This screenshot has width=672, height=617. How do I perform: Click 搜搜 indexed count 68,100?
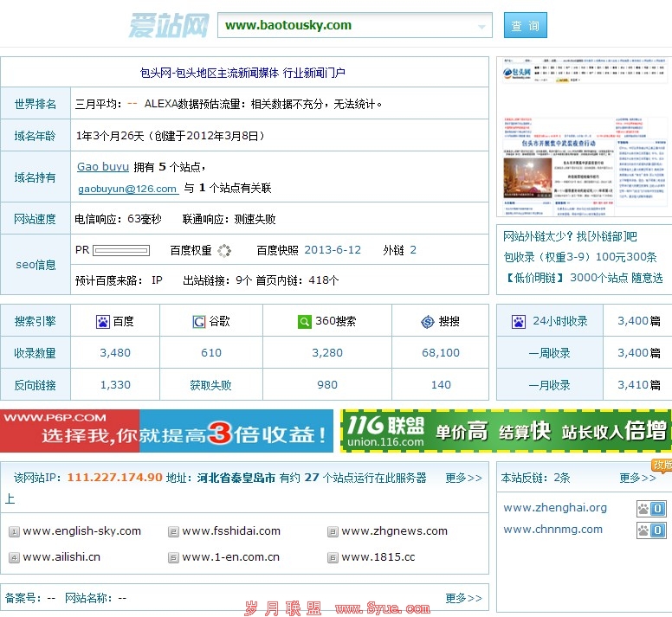(440, 353)
